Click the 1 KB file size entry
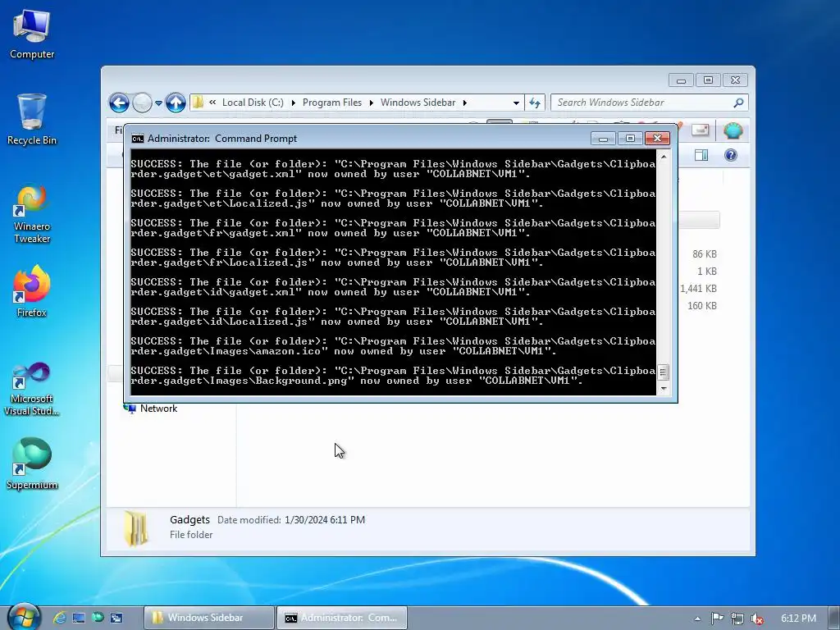 (x=706, y=271)
